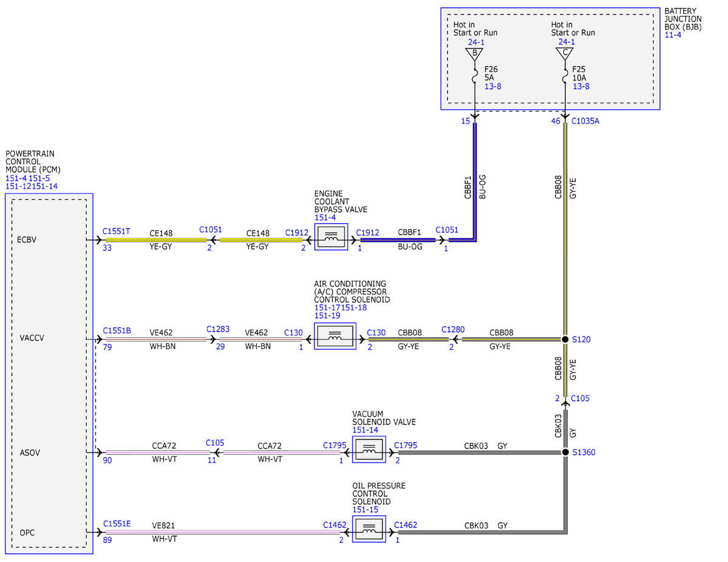The width and height of the screenshot is (728, 562).
Task: Click the S120 splice dot
Action: pyautogui.click(x=565, y=340)
